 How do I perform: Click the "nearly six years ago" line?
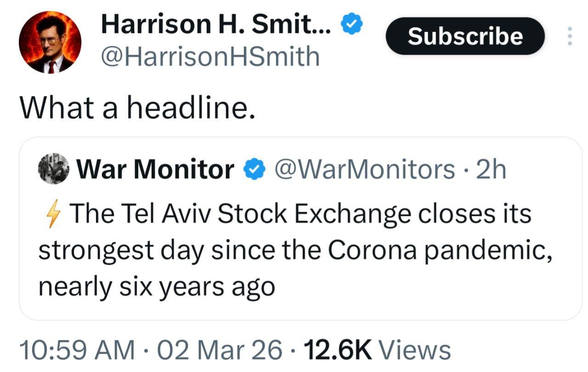pos(156,287)
